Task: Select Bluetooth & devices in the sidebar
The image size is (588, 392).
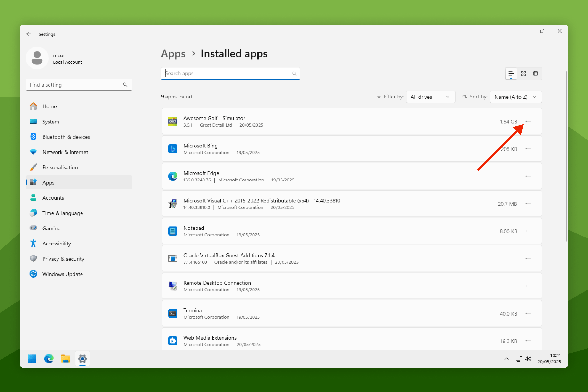Action: click(66, 137)
